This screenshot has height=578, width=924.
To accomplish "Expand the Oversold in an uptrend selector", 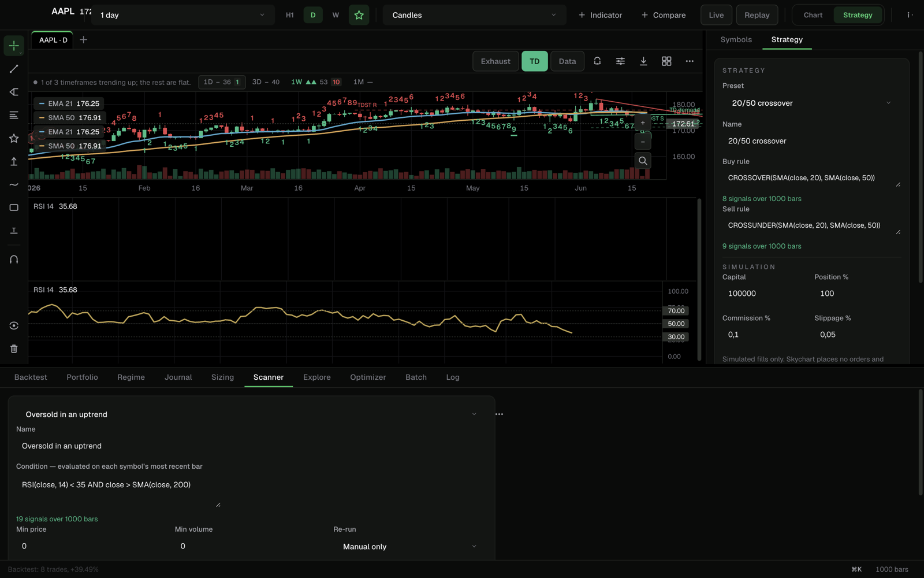I will 251,414.
